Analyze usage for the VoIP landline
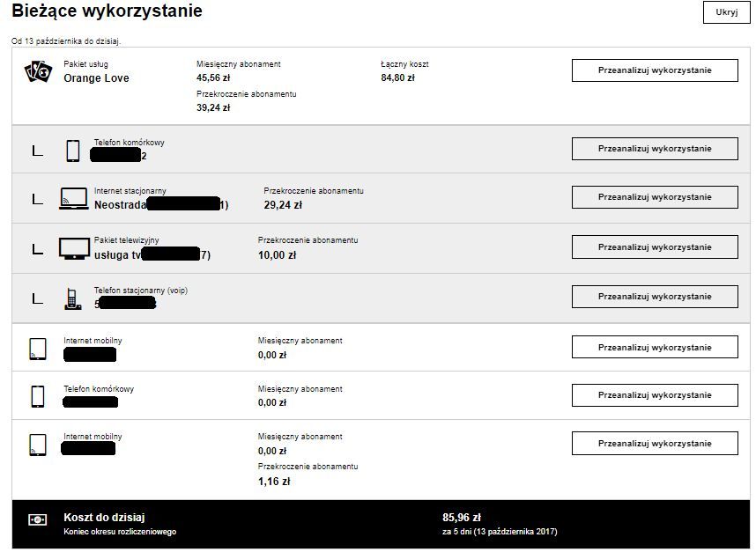This screenshot has width=756, height=552. click(655, 297)
